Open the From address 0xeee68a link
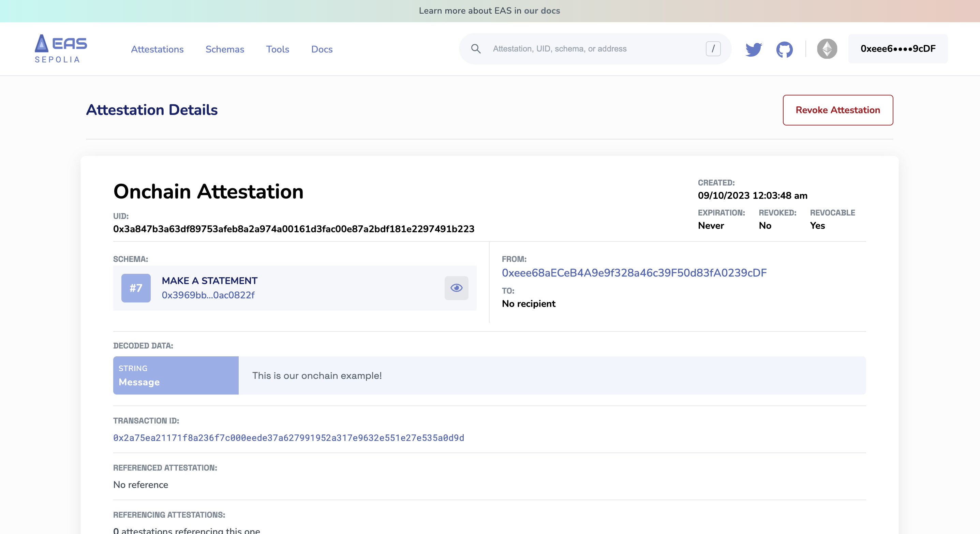Image resolution: width=980 pixels, height=534 pixels. (x=634, y=273)
